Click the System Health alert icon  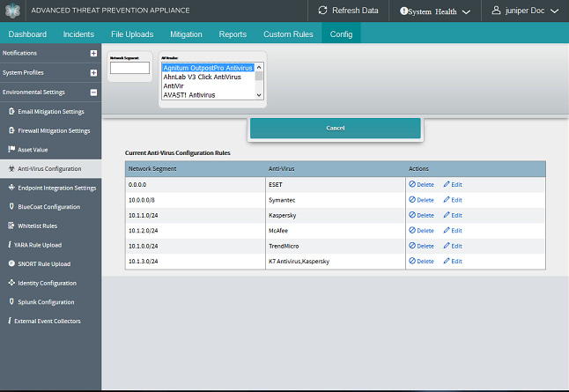click(403, 11)
